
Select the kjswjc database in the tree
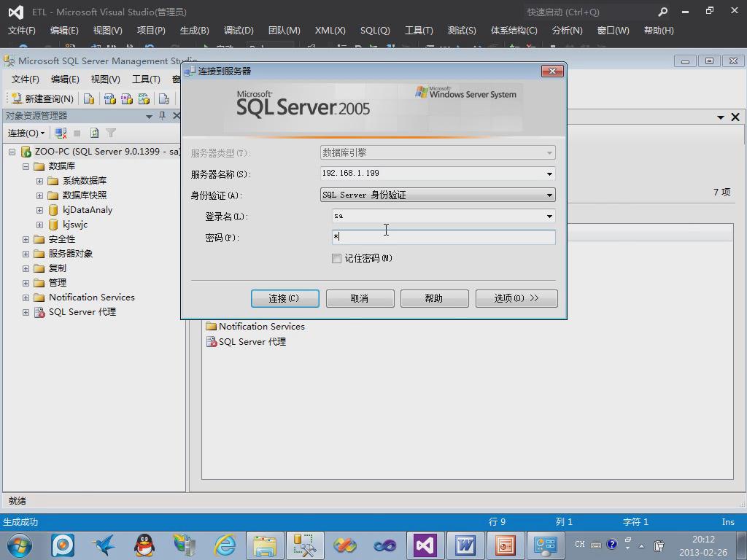click(75, 225)
